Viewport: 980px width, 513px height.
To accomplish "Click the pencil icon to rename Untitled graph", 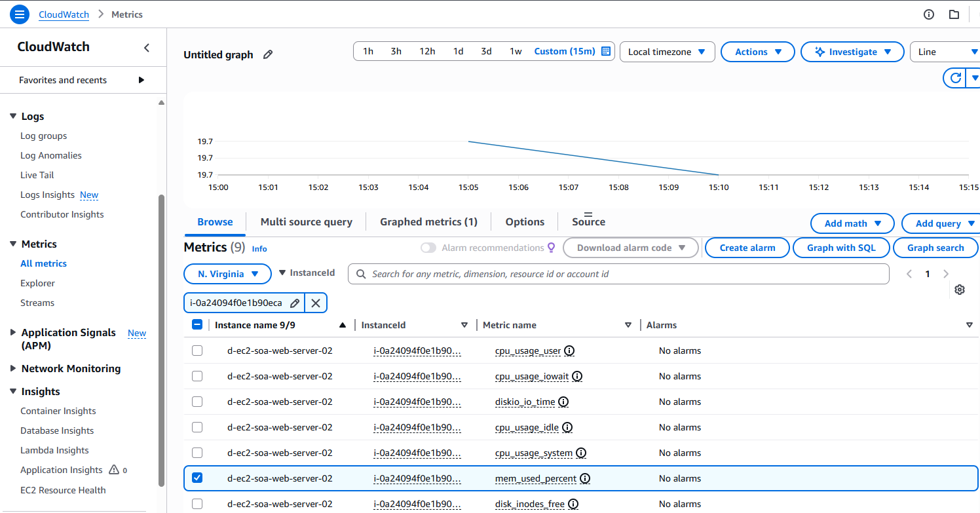I will (x=268, y=55).
